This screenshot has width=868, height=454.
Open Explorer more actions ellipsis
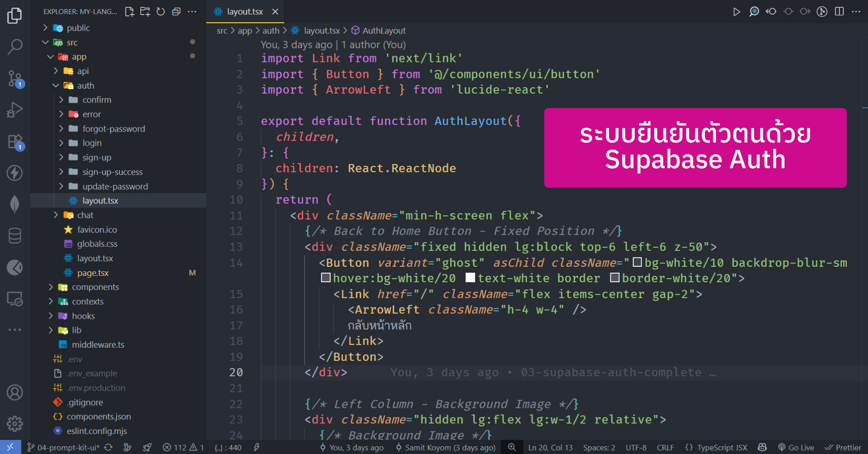click(x=192, y=12)
